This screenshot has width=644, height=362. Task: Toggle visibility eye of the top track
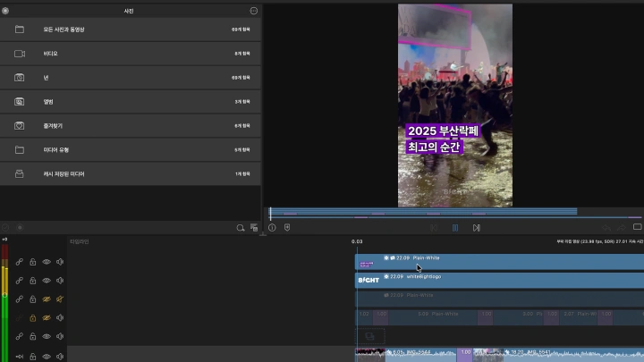[x=47, y=262]
